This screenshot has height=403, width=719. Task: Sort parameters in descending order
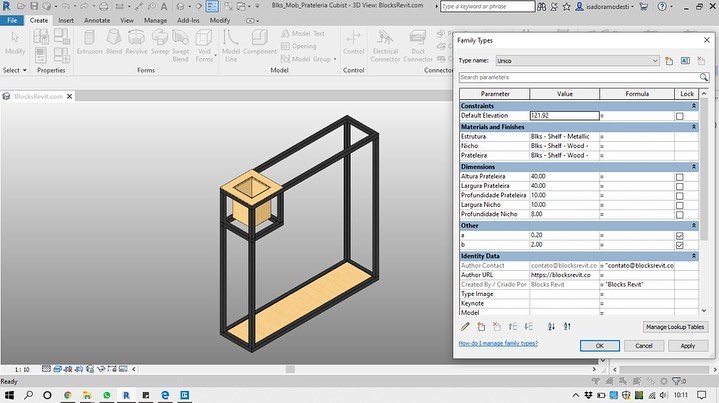pyautogui.click(x=567, y=326)
